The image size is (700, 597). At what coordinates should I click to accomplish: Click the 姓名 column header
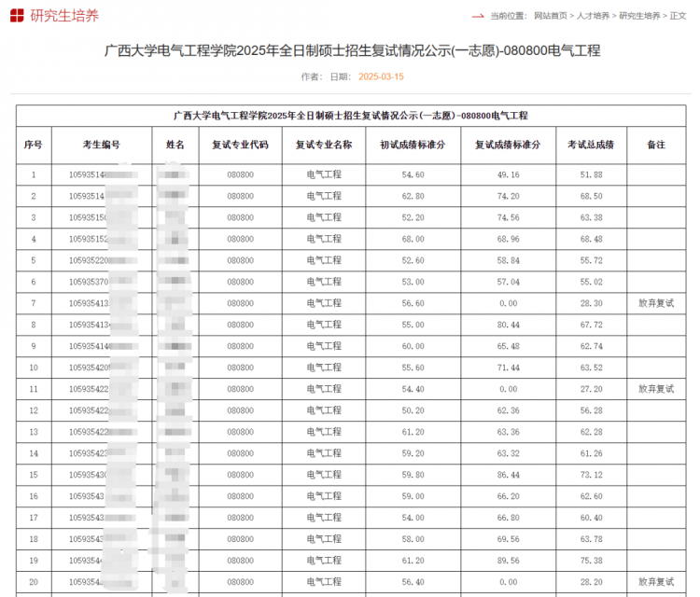[175, 145]
